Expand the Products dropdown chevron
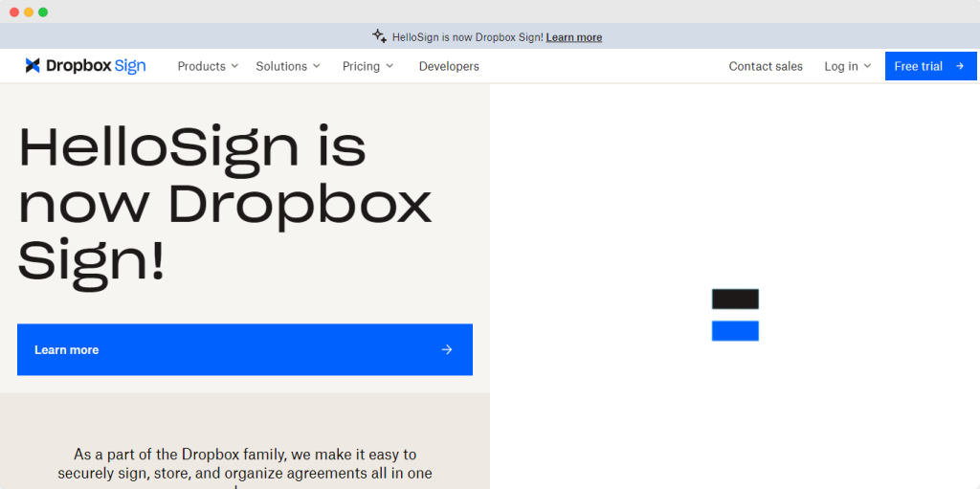The height and width of the screenshot is (489, 980). [234, 66]
